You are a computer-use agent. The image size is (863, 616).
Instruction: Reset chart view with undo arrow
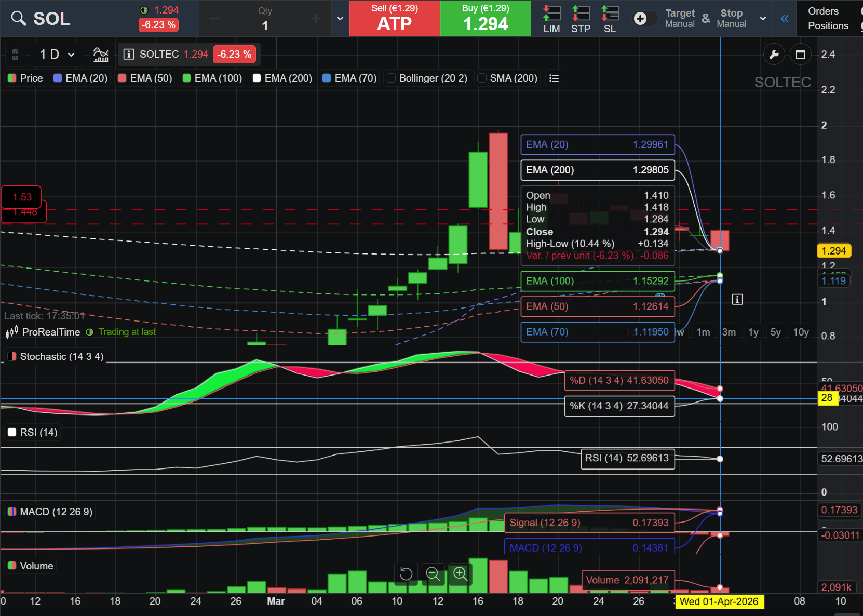pos(406,573)
